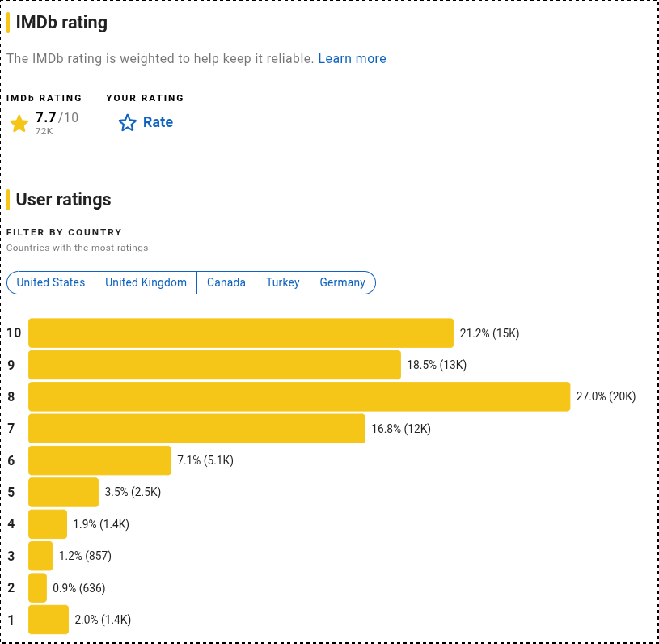
Task: Click the 21.2% (15K) label
Action: 490,333
